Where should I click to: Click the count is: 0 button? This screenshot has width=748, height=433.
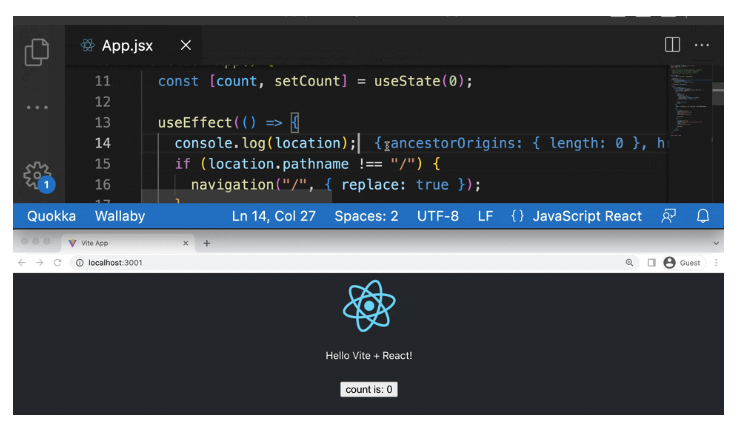(369, 390)
